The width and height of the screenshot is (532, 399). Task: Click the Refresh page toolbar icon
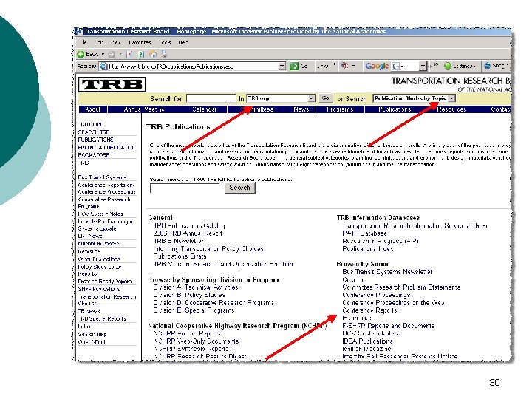141,54
